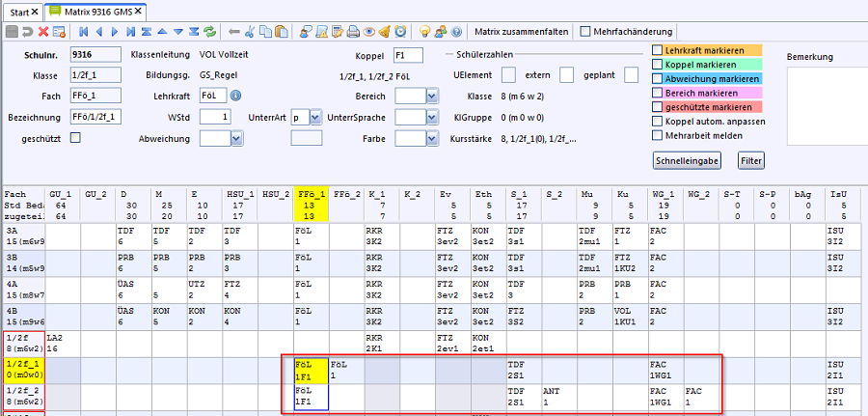Viewport: 868px width, 416px height.
Task: Click the undo arrow icon
Action: tap(27, 32)
